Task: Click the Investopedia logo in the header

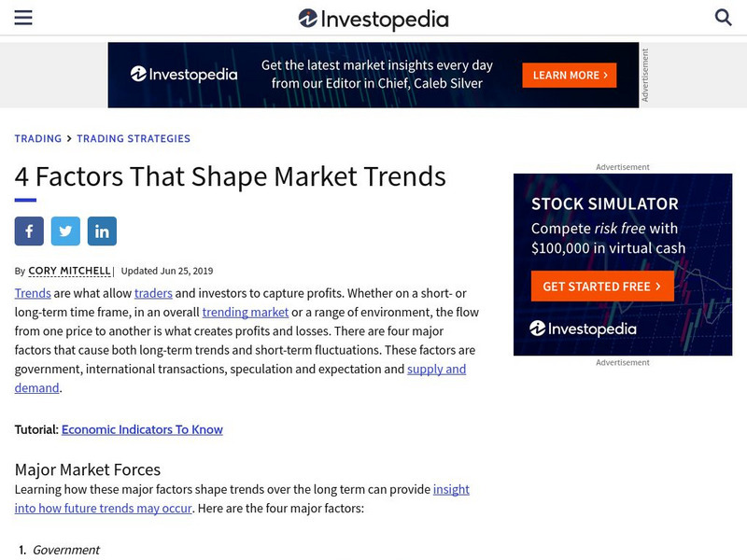Action: click(x=373, y=19)
